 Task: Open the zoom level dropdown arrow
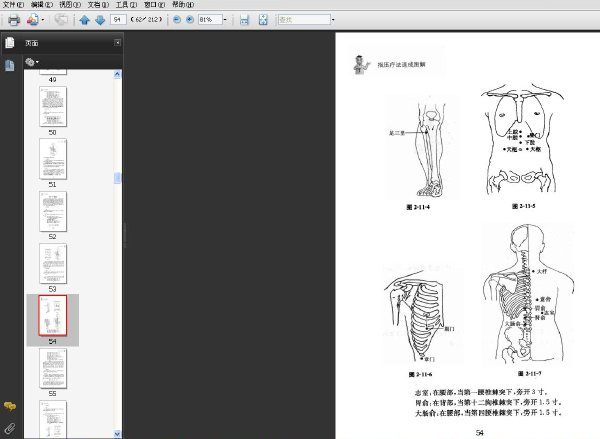[225, 20]
